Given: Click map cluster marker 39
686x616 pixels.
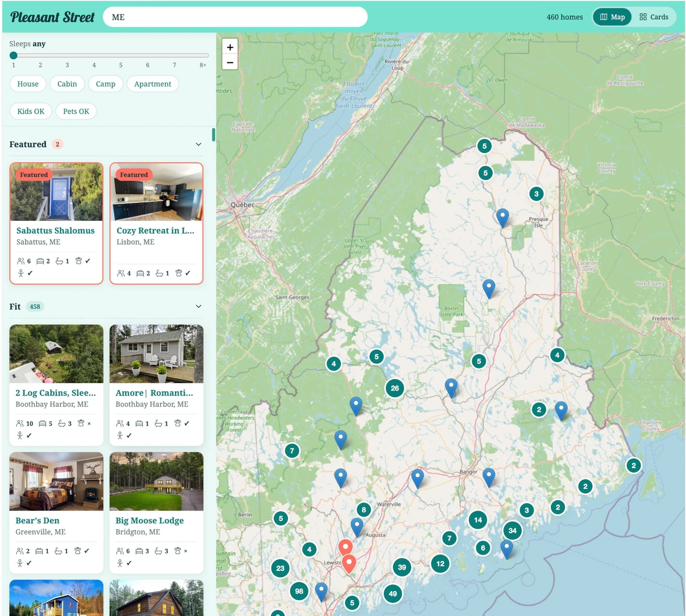Looking at the screenshot, I should coord(402,567).
